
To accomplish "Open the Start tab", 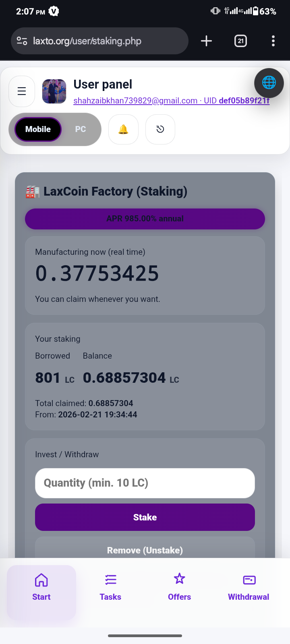I will (x=41, y=588).
